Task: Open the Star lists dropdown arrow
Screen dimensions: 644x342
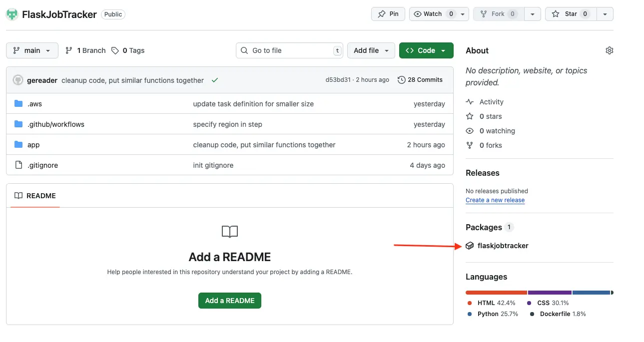Action: click(x=605, y=14)
